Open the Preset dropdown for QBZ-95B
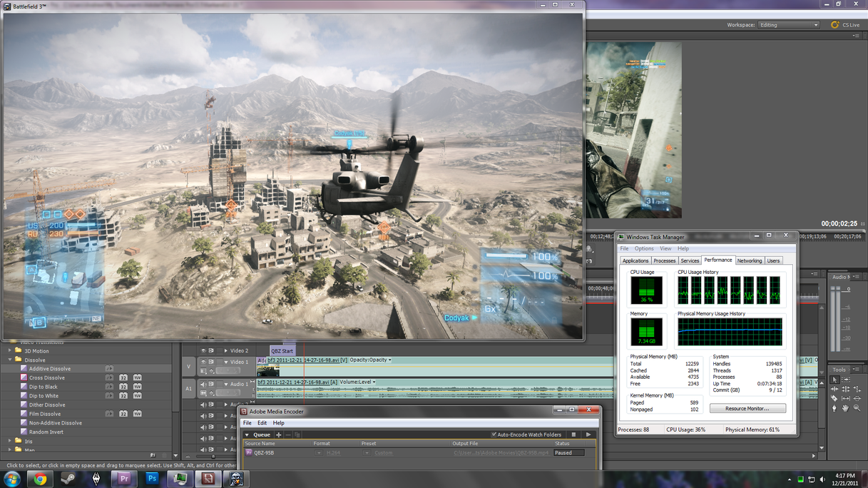Image resolution: width=868 pixels, height=488 pixels. [367, 453]
